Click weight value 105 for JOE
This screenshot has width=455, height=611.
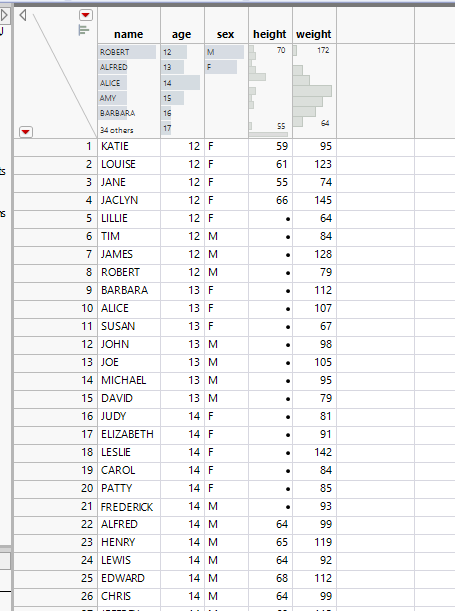(314, 362)
